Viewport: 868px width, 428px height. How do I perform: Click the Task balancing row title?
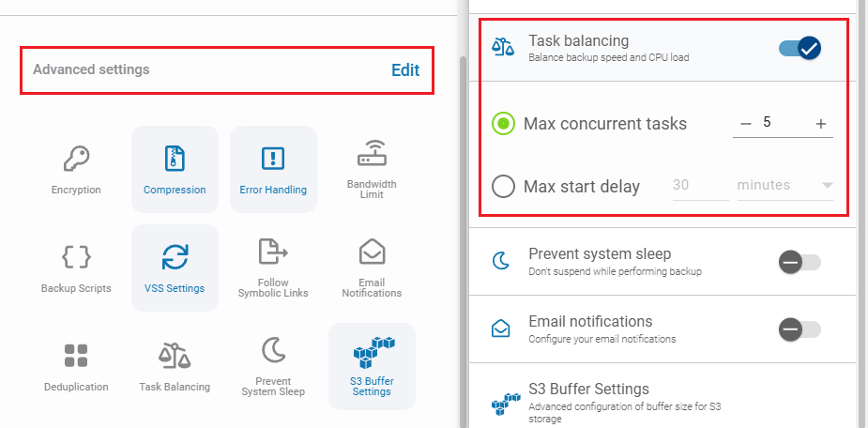[x=578, y=40]
